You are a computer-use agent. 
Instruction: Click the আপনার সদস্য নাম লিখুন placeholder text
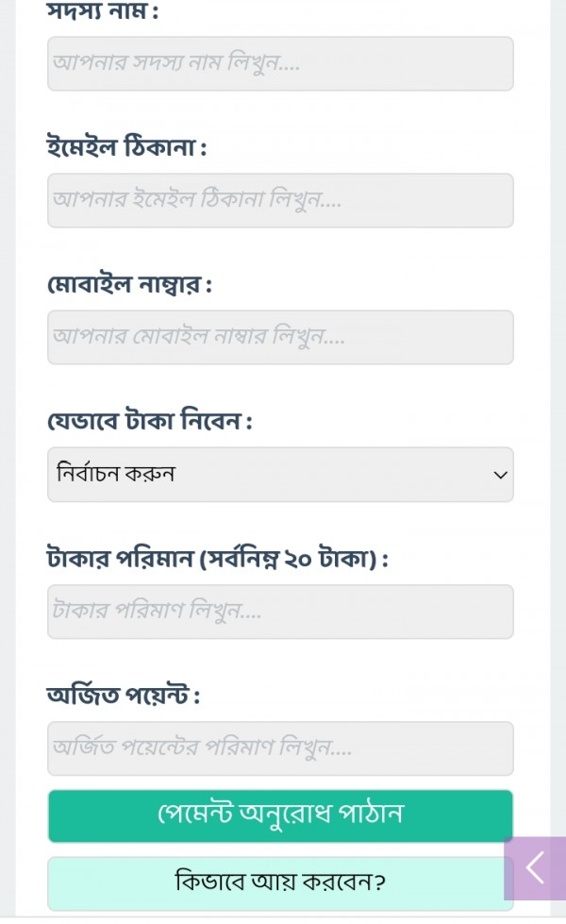click(176, 64)
